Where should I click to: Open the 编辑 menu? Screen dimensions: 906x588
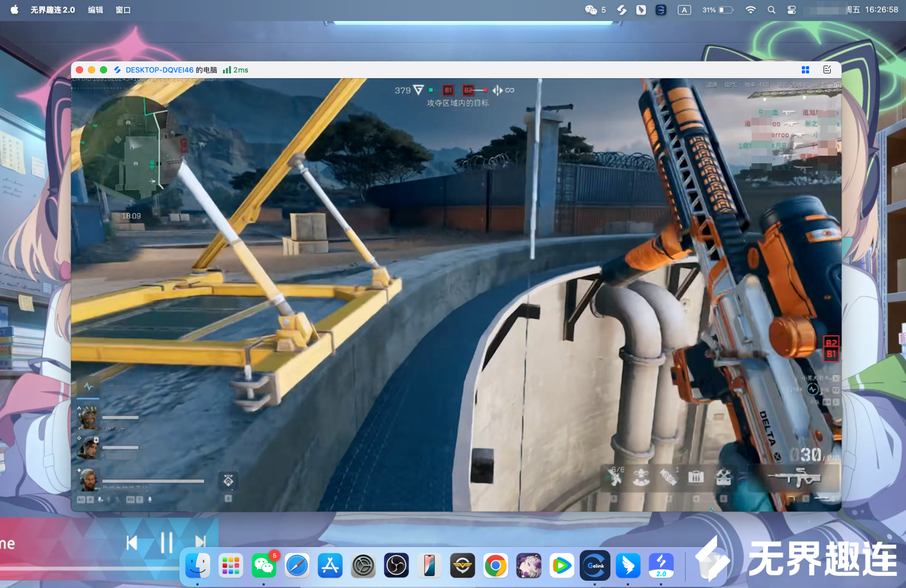tap(95, 10)
